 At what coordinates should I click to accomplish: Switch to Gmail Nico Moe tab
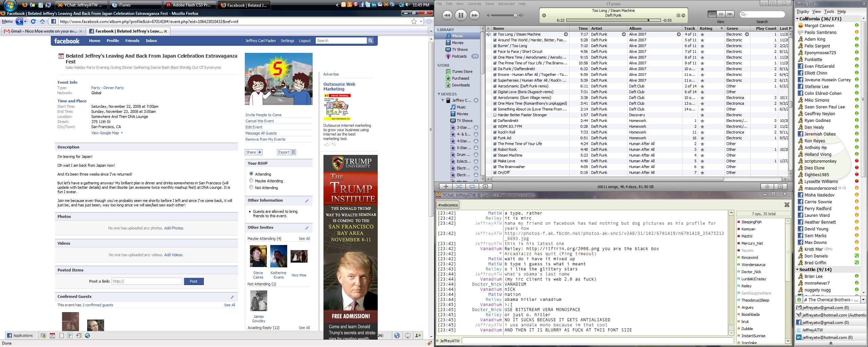(x=43, y=31)
